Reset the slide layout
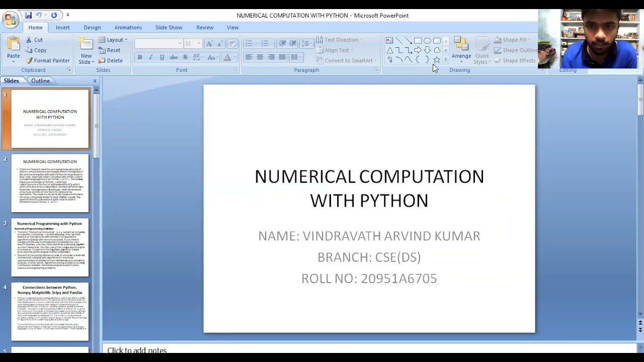This screenshot has height=362, width=644. coord(109,50)
